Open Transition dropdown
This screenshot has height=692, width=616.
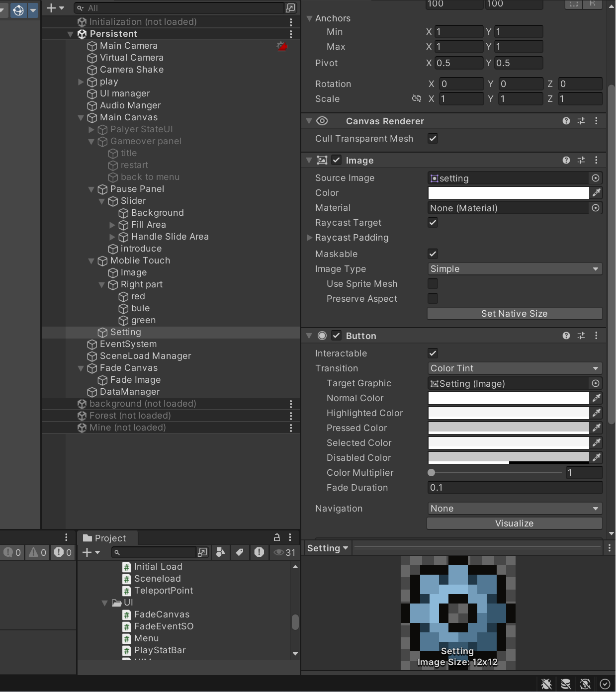(x=515, y=368)
